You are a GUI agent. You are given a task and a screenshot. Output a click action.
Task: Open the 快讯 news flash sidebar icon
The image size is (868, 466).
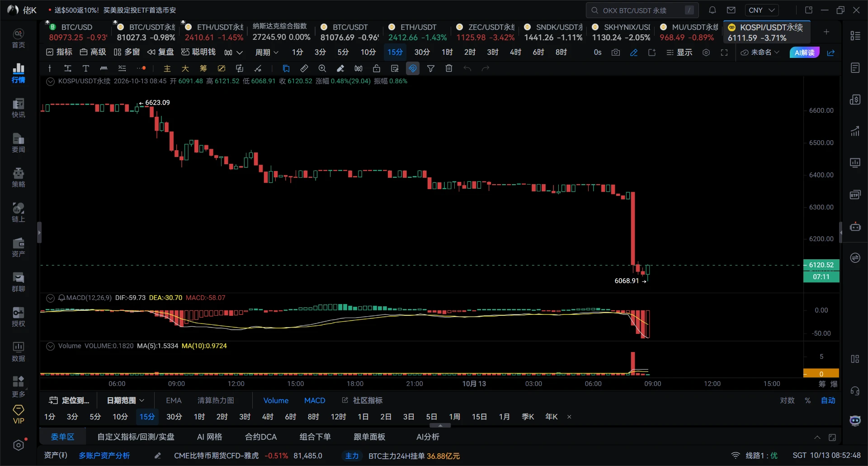[19, 108]
